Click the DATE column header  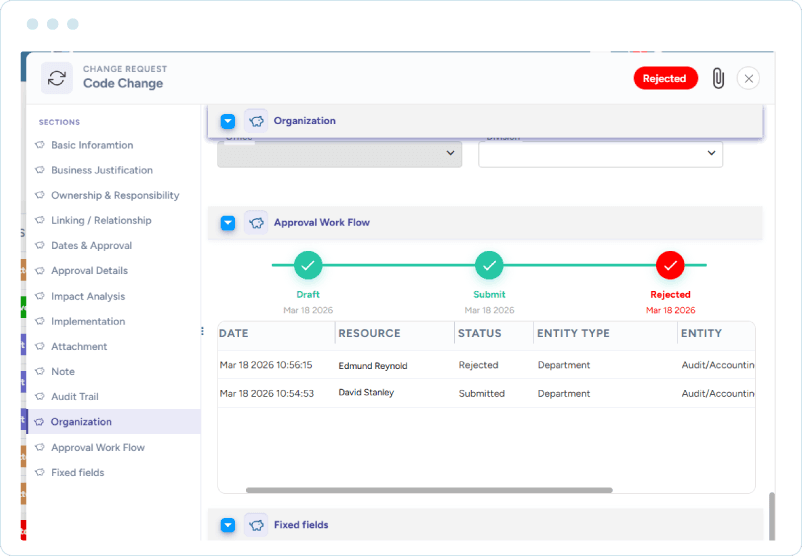(234, 333)
